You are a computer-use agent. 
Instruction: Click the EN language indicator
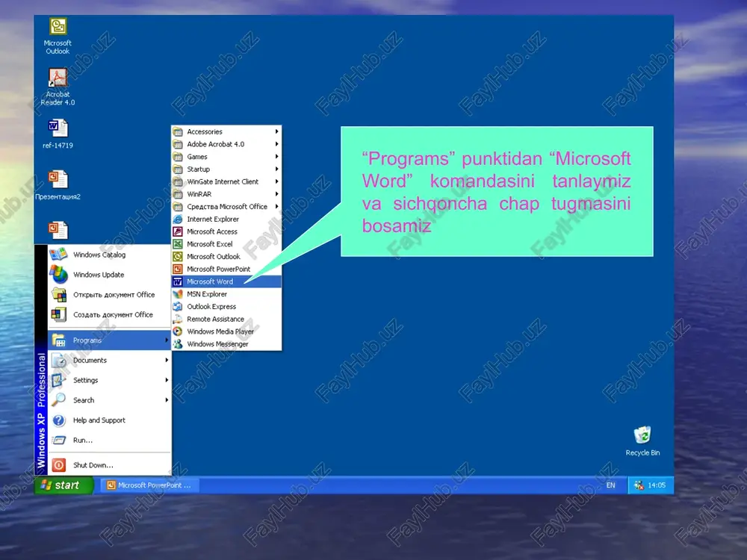611,485
